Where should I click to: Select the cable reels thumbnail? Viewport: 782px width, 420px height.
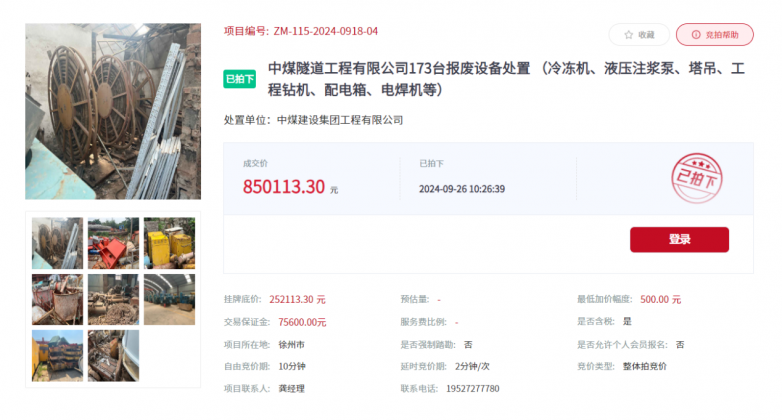coord(57,243)
